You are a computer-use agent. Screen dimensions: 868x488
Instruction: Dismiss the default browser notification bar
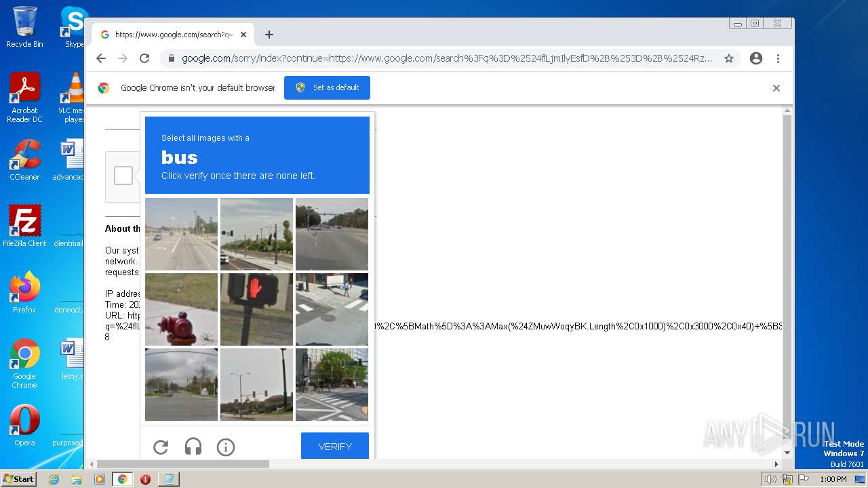click(x=776, y=88)
